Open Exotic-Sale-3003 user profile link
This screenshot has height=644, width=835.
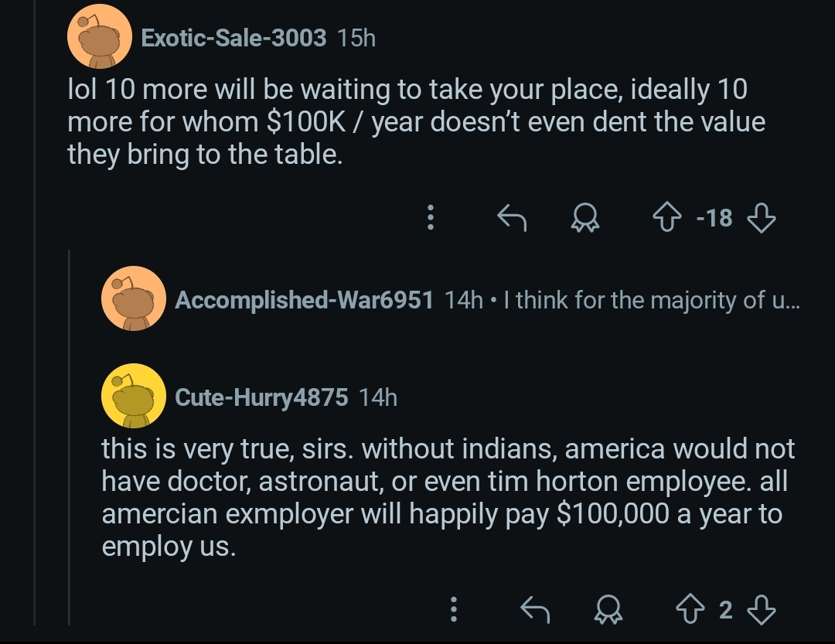click(233, 38)
